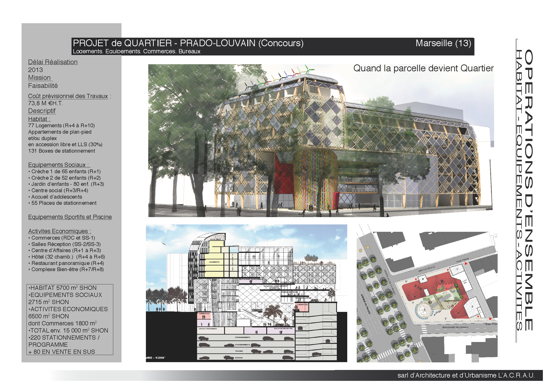Click 'Coût prévisionnel des Travaux' heading

click(x=68, y=96)
